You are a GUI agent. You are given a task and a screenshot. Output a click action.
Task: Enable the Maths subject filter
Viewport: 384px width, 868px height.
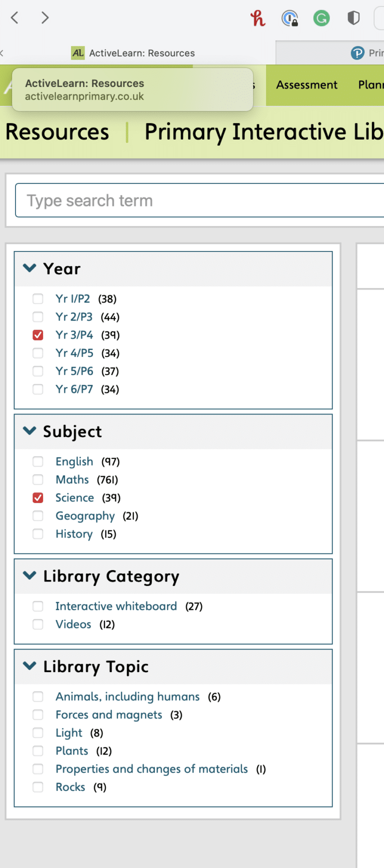[x=38, y=479]
